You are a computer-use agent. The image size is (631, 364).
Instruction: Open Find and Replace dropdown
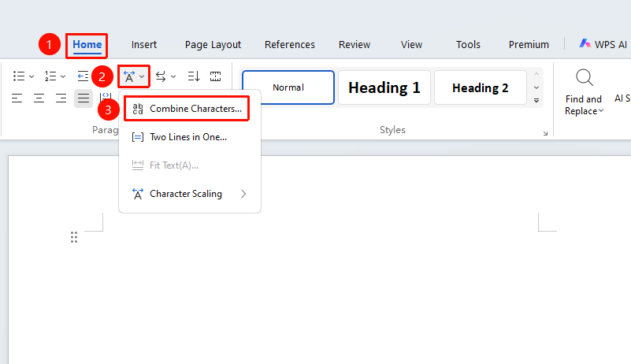click(x=601, y=111)
